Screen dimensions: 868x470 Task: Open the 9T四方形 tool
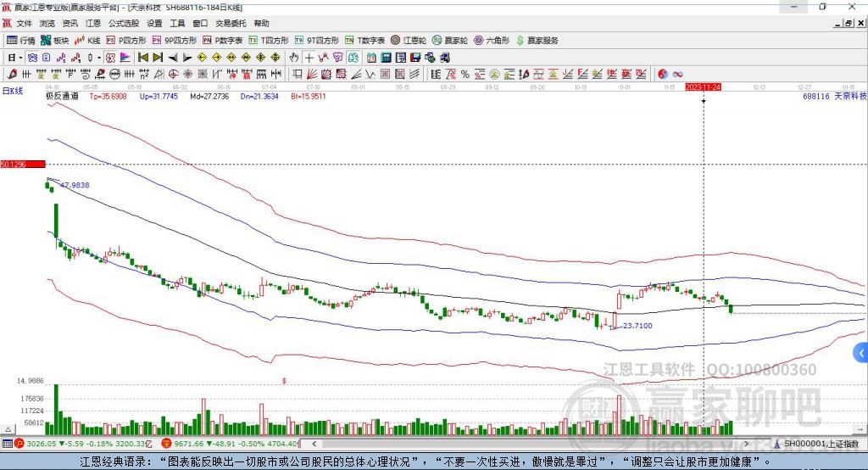coord(317,41)
